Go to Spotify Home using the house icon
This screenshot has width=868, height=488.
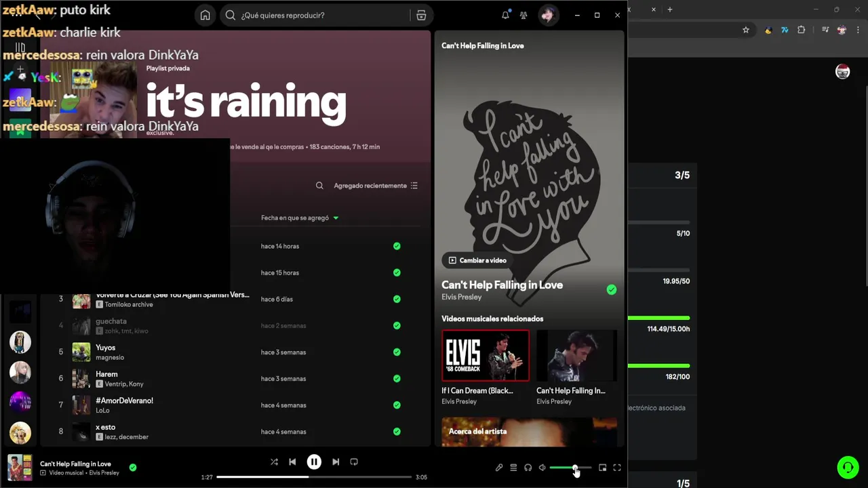[x=205, y=15]
